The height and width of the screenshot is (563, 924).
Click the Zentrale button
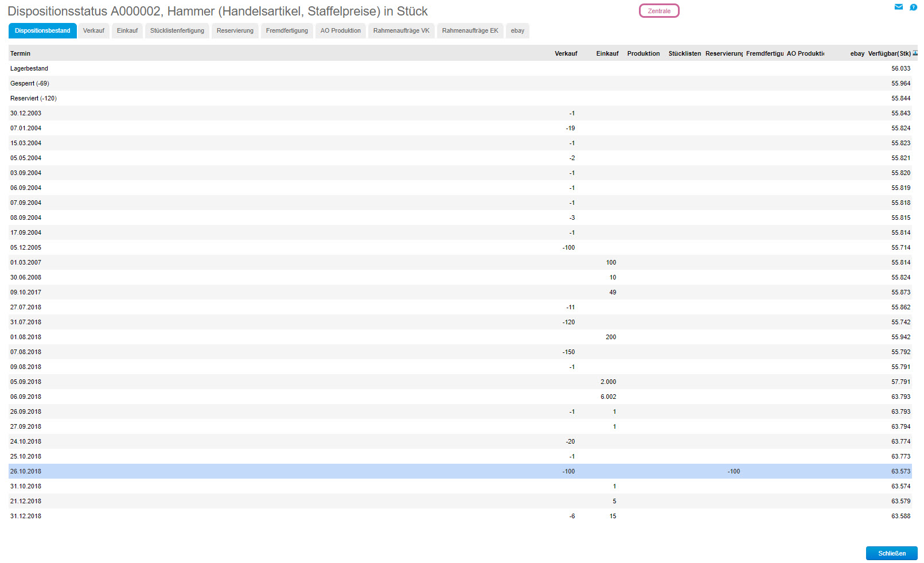(x=659, y=11)
